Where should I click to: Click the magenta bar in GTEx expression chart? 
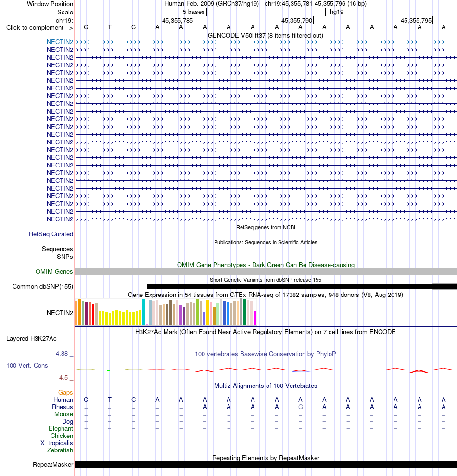tap(255, 319)
